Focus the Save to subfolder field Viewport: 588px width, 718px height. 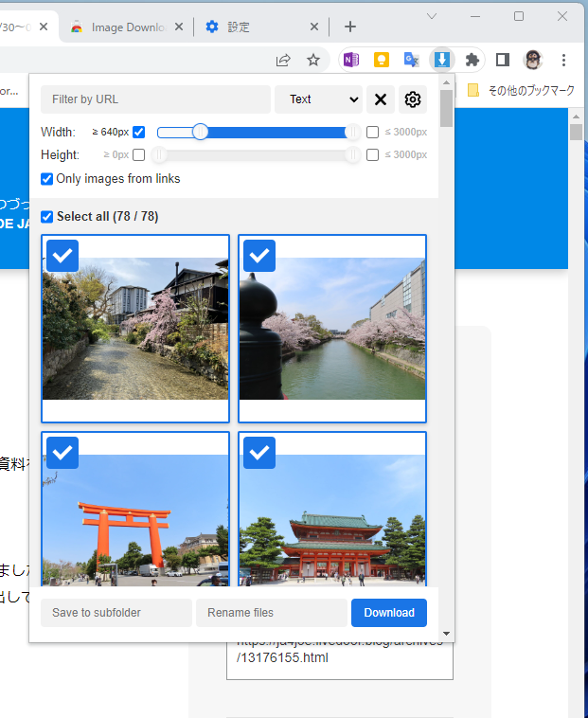pyautogui.click(x=116, y=613)
